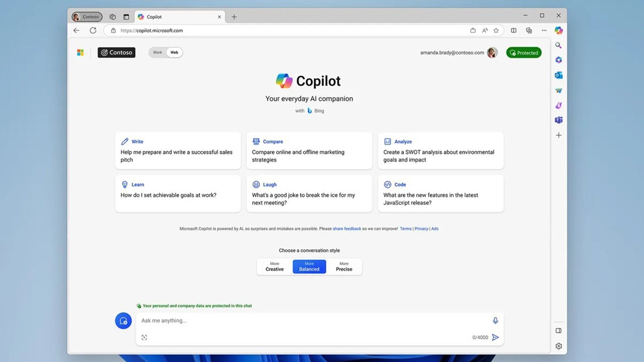The height and width of the screenshot is (362, 644).
Task: Open the Ads link
Action: coord(435,229)
